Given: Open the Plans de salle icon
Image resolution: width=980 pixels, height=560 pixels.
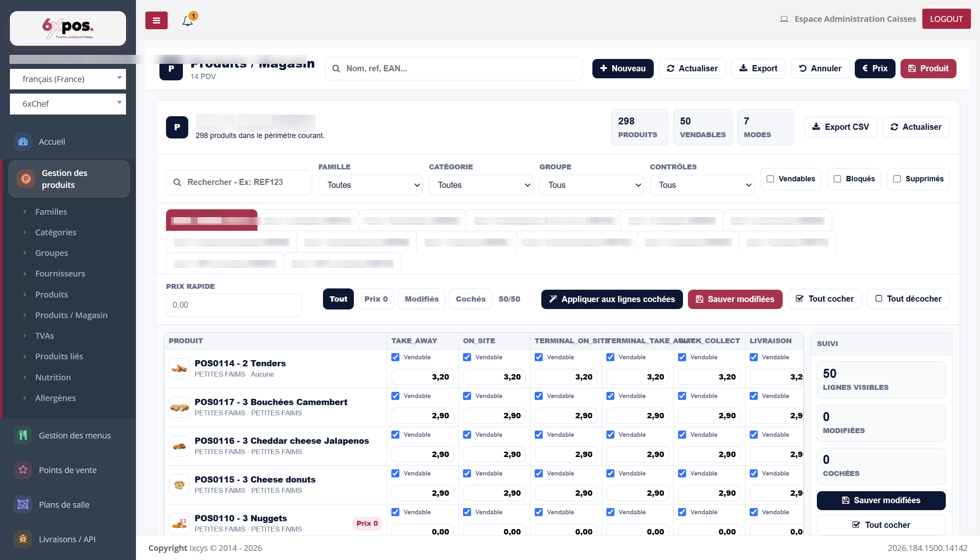Looking at the screenshot, I should pos(23,505).
